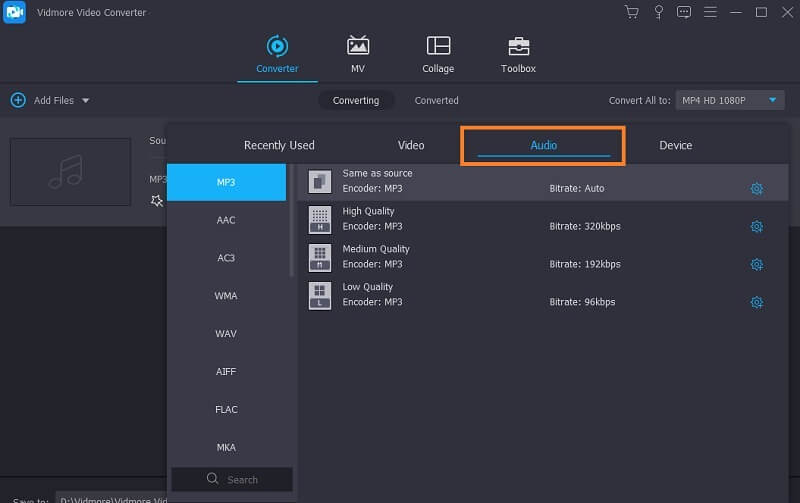800x503 pixels.
Task: Open settings gear for High Quality preset
Action: [x=756, y=227]
